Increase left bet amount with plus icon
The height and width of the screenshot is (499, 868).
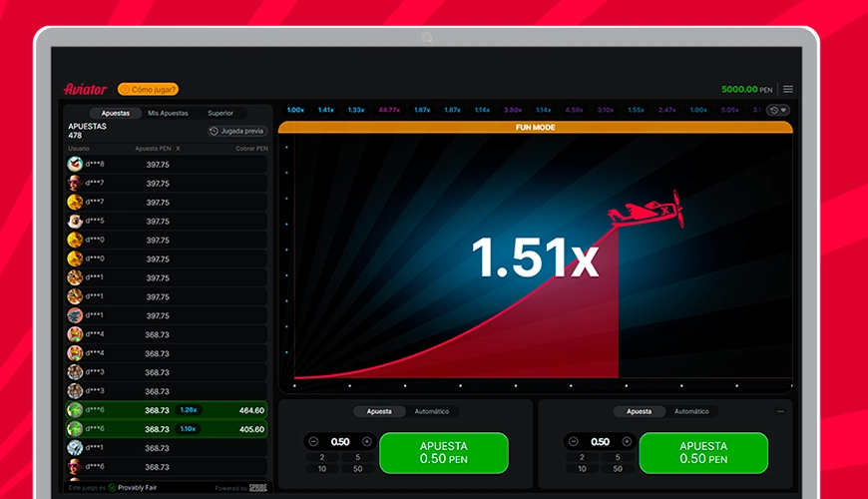point(366,441)
